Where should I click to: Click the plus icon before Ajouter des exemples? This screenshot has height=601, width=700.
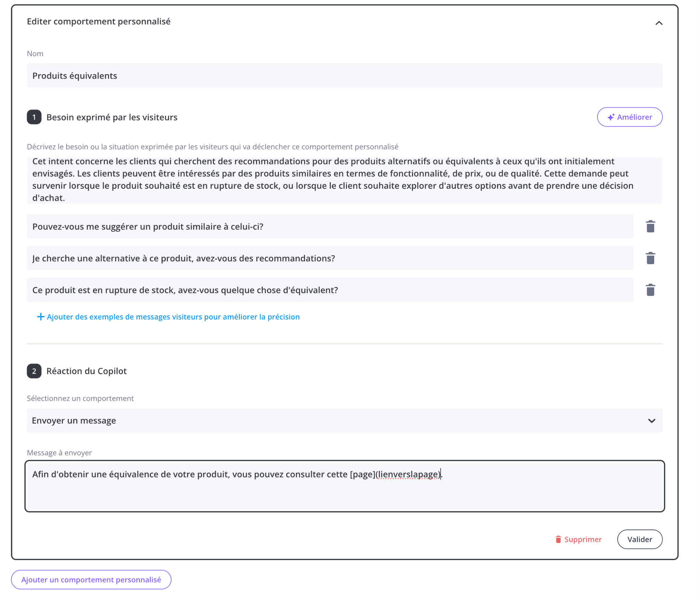click(41, 317)
